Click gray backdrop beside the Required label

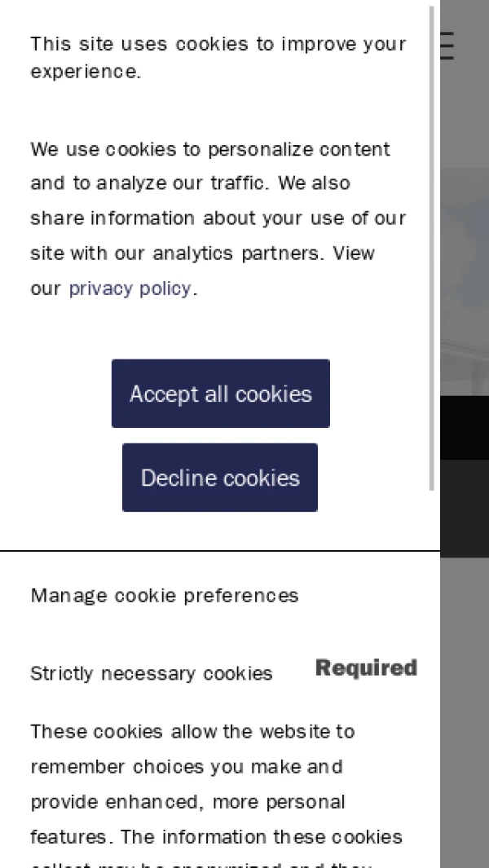click(x=465, y=668)
